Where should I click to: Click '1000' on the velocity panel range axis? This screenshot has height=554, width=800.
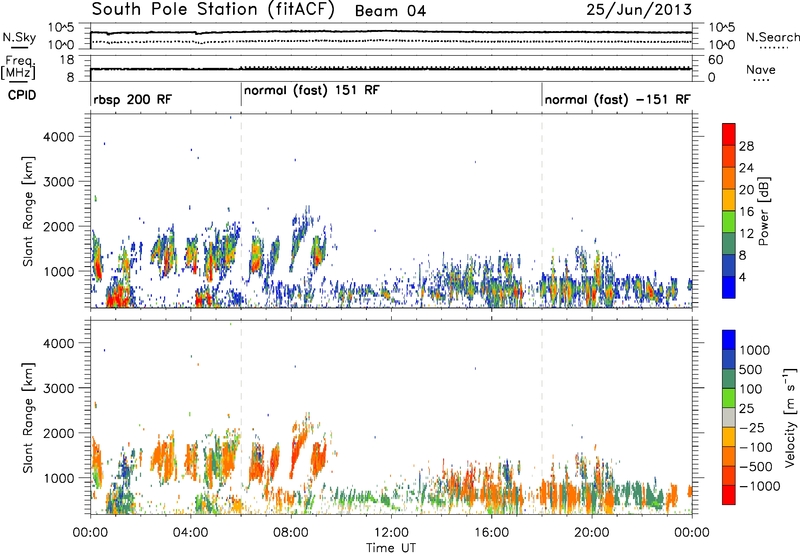pyautogui.click(x=58, y=478)
